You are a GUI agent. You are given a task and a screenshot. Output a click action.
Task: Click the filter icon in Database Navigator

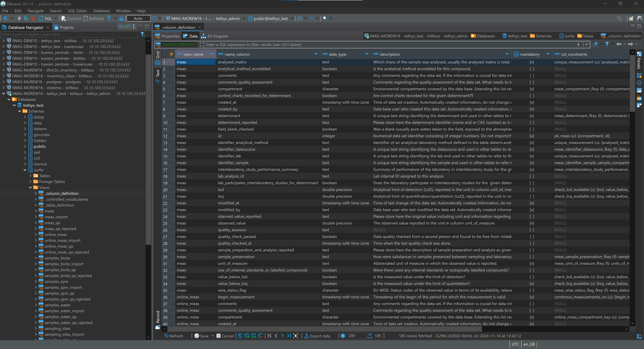(143, 34)
